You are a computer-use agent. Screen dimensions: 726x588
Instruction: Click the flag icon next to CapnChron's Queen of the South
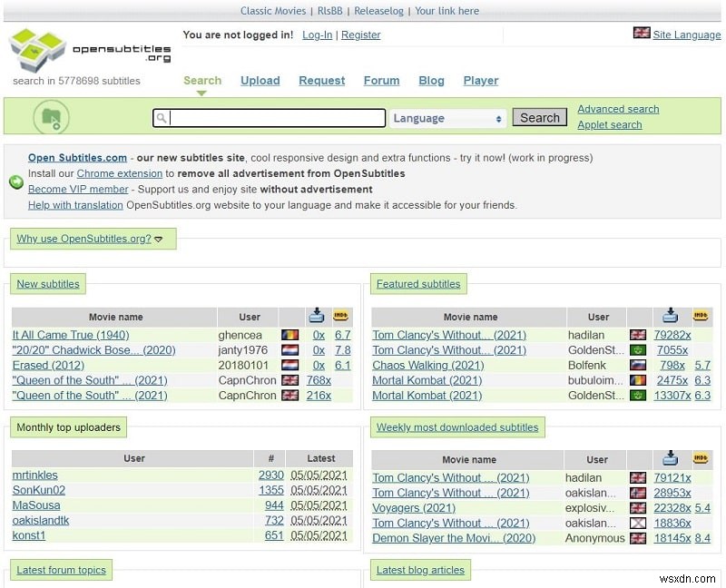tap(289, 380)
